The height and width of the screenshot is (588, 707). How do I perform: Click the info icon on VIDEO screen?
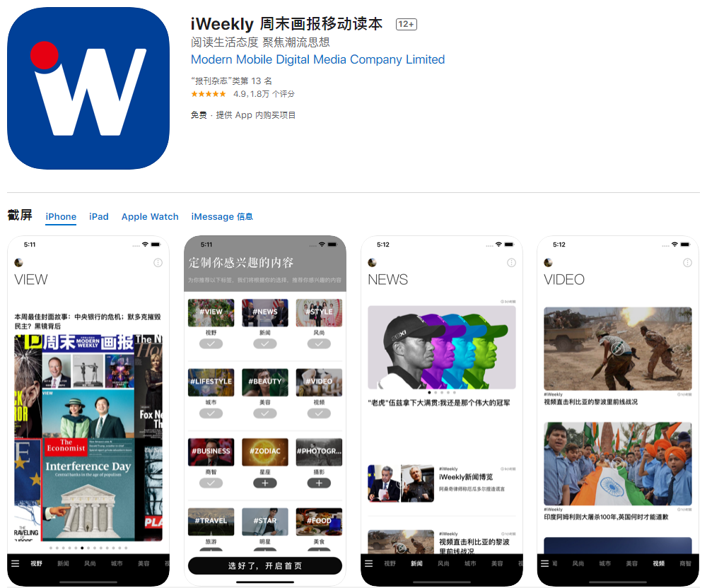point(688,263)
